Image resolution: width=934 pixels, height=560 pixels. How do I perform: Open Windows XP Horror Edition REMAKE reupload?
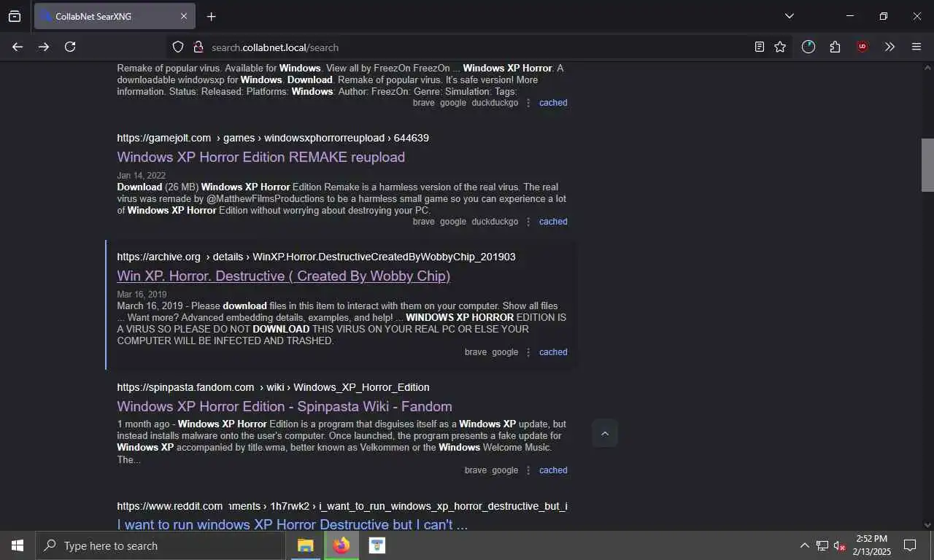[260, 157]
